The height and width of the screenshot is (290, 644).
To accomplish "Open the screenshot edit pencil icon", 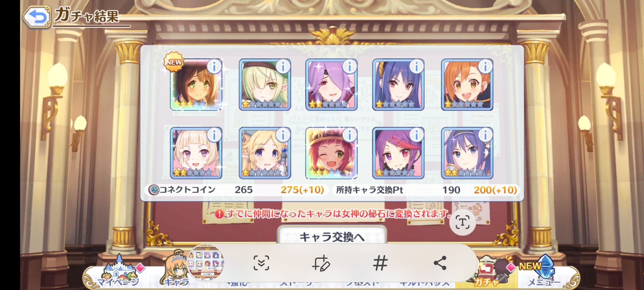I will coord(321,263).
